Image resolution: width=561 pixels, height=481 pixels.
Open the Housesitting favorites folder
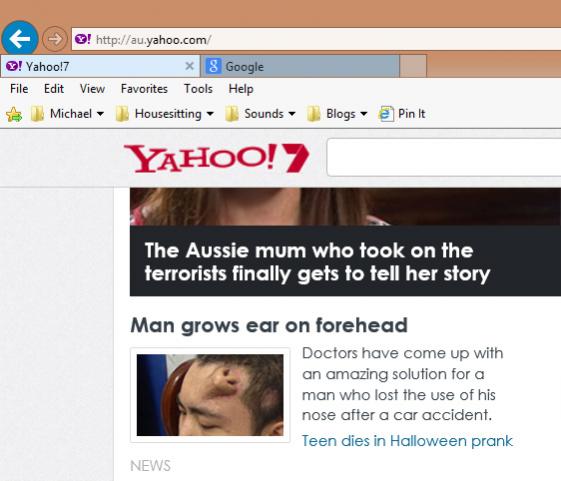tap(165, 114)
